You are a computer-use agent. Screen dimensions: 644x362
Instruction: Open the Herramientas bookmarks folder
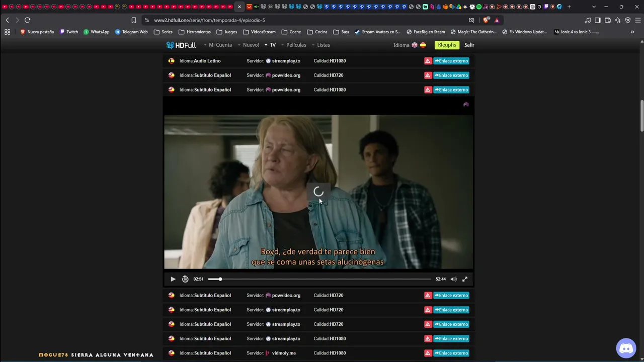[195, 32]
